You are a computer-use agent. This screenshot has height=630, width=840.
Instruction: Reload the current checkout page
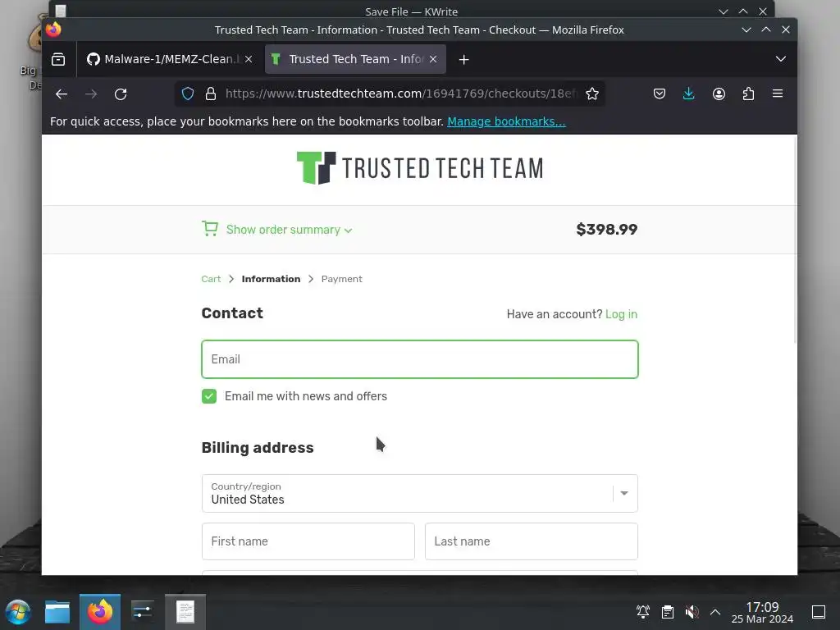pos(121,94)
